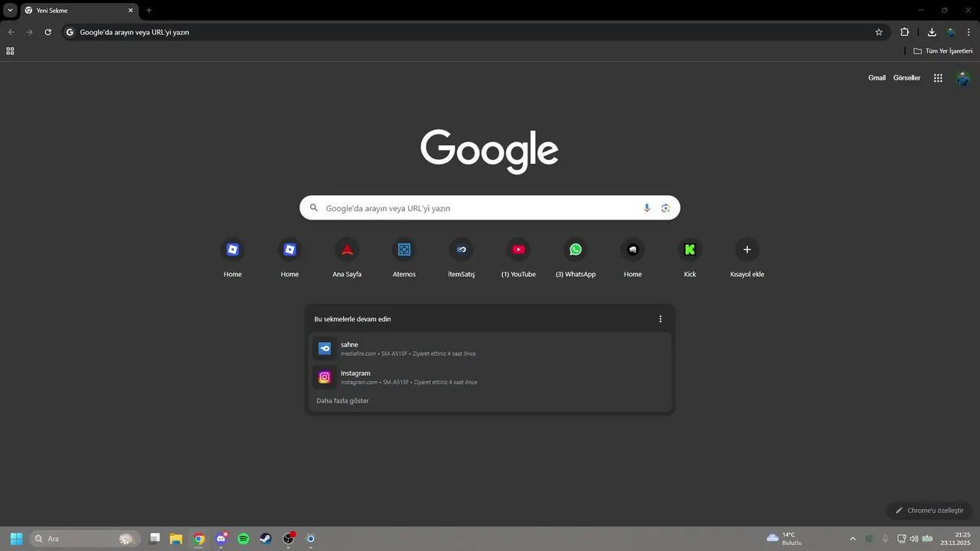This screenshot has width=980, height=551.
Task: Open the Görseller link
Action: pos(906,78)
